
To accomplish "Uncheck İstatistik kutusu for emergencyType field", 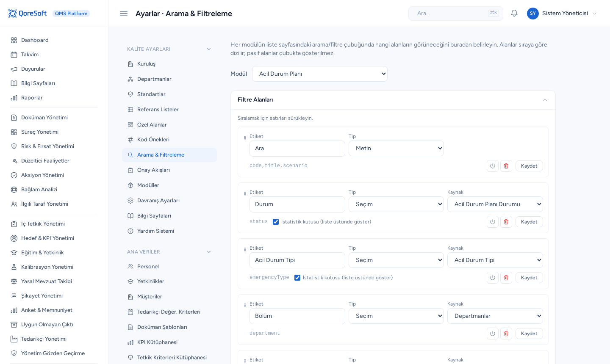I will point(297,278).
